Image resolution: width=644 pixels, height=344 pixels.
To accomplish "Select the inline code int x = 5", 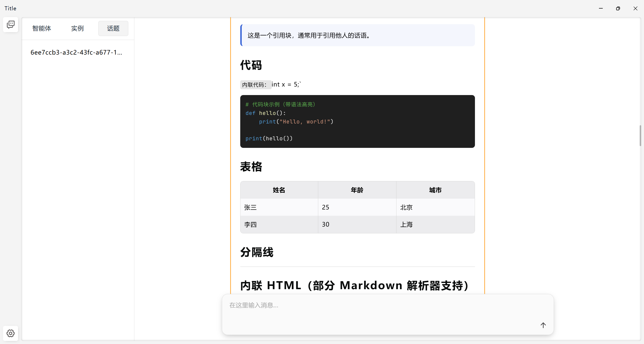I will tap(285, 84).
